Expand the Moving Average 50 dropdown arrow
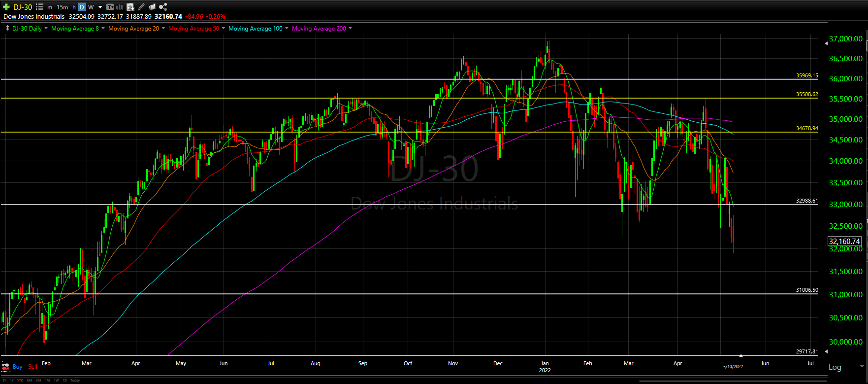The image size is (868, 384). (224, 28)
